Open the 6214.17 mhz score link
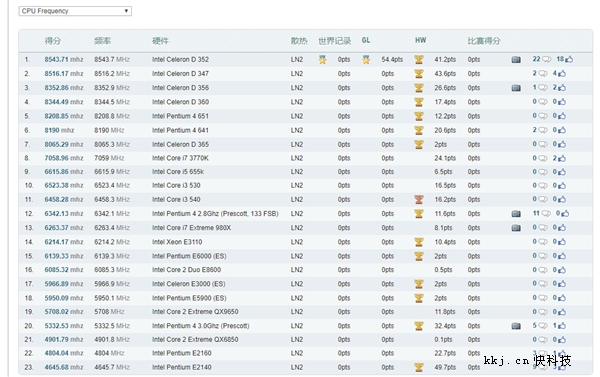Viewport: 600px width, 377px height. (x=64, y=242)
